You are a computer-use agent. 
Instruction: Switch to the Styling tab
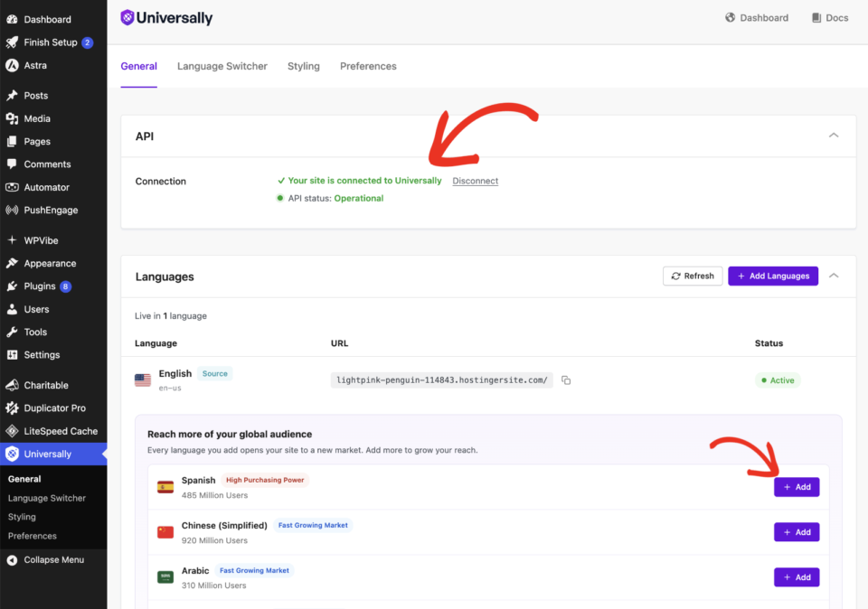[304, 66]
